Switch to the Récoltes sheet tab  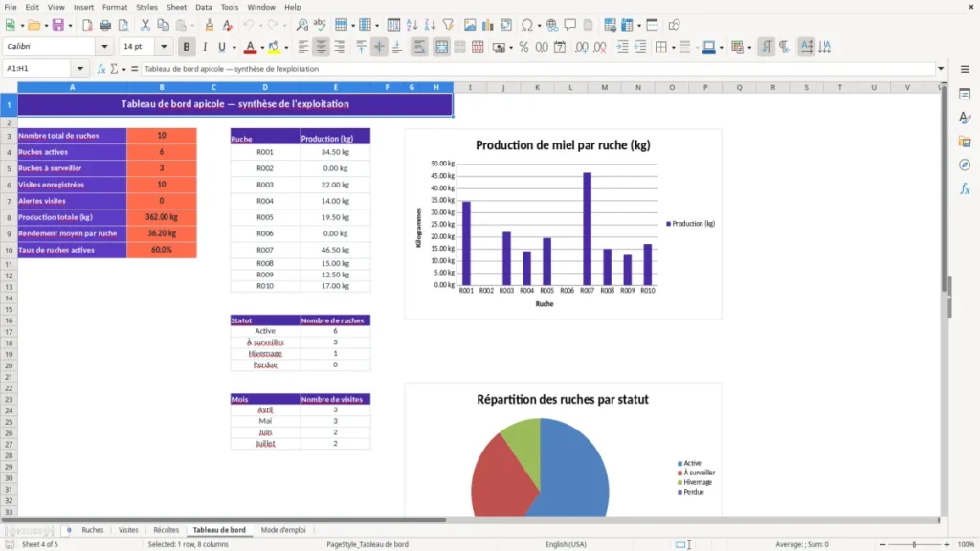click(x=166, y=530)
